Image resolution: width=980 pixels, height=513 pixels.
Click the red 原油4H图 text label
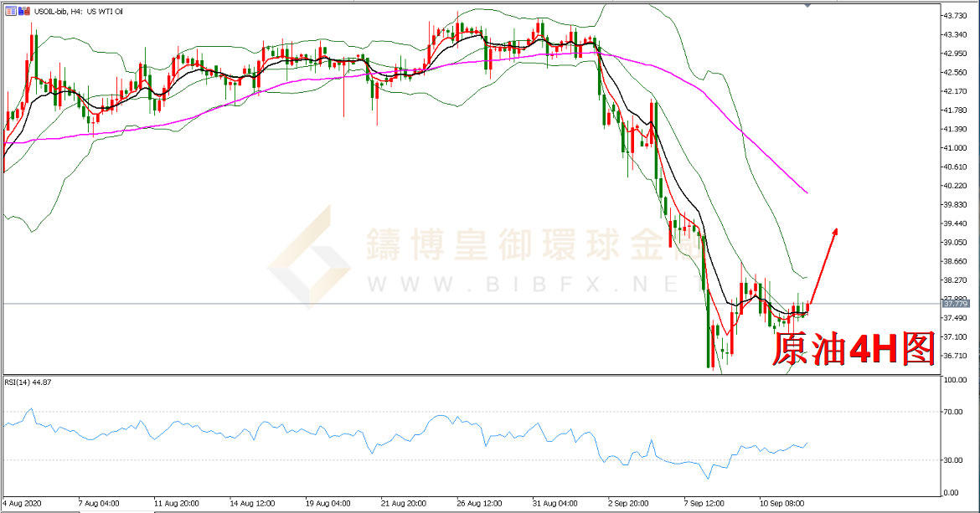(852, 349)
